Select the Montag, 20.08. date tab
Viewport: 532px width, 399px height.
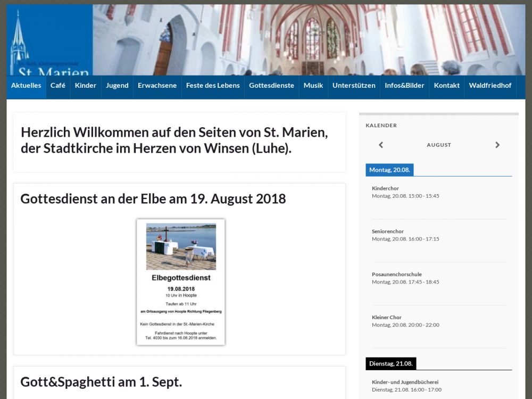tap(389, 170)
